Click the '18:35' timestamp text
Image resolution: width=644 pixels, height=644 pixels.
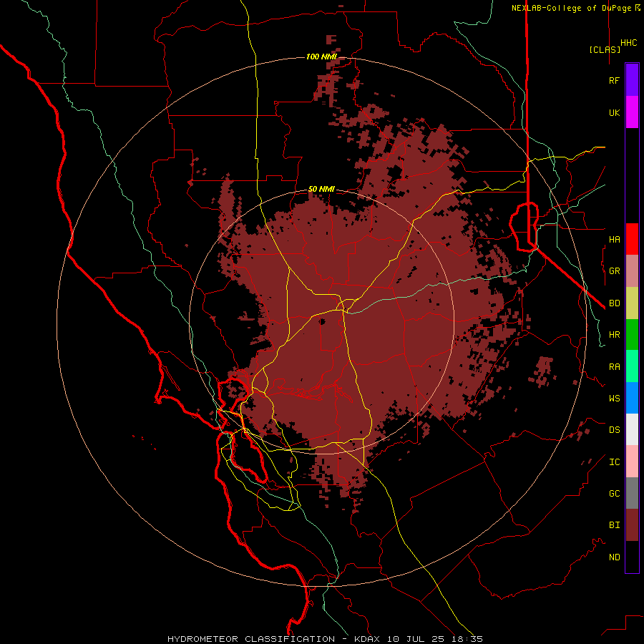[467, 639]
